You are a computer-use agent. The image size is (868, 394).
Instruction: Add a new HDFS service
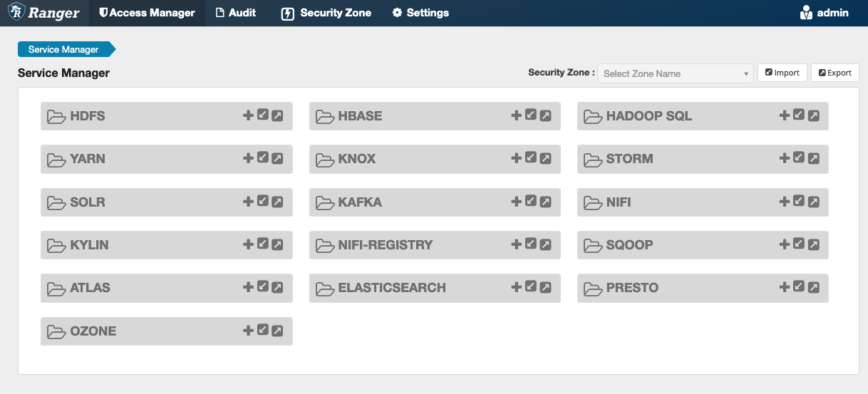[248, 115]
